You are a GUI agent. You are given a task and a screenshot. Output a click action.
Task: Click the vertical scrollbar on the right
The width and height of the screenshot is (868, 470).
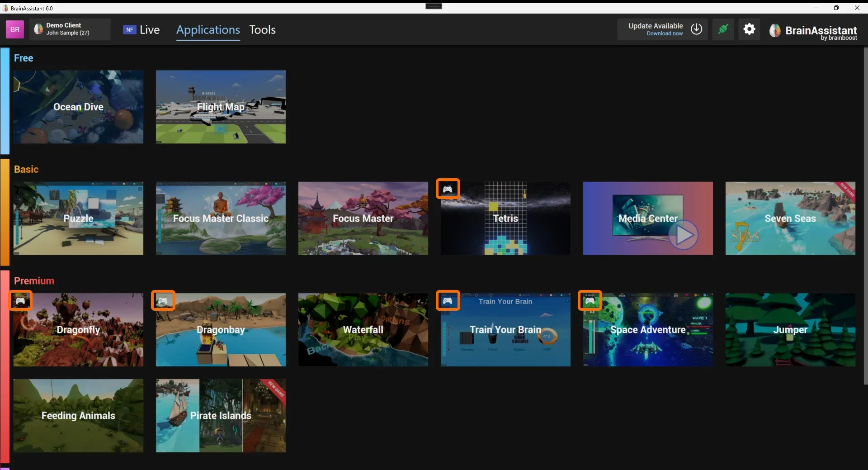point(865,216)
